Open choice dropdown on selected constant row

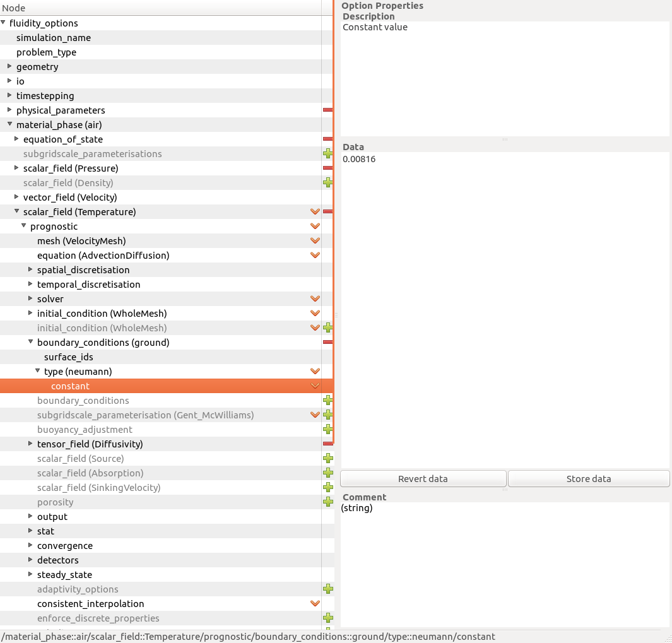pyautogui.click(x=315, y=386)
